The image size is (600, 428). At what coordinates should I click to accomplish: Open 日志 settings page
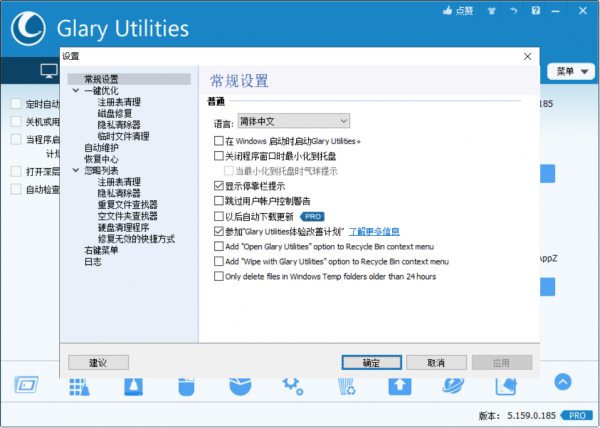coord(93,262)
